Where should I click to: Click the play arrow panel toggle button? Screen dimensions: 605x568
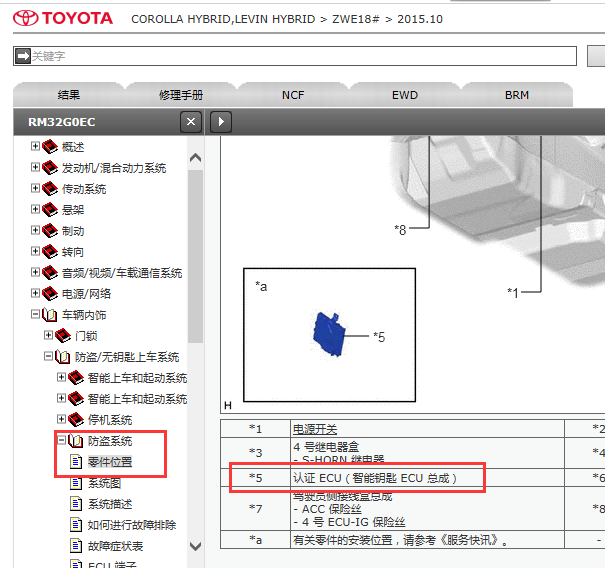click(221, 122)
